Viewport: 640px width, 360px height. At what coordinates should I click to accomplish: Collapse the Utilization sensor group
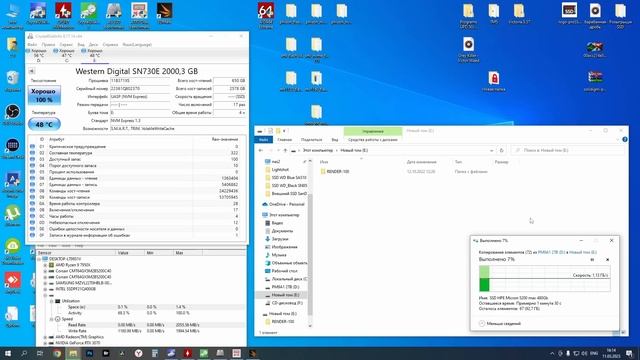click(51, 301)
